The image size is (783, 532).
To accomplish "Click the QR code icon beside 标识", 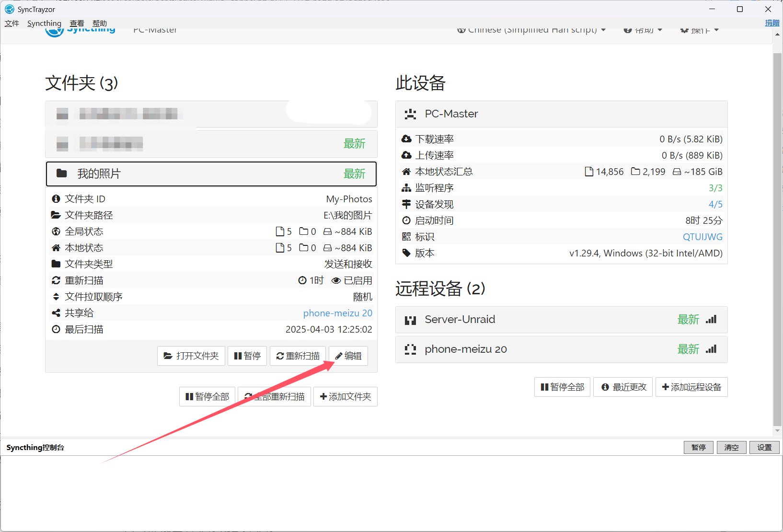I will click(406, 237).
